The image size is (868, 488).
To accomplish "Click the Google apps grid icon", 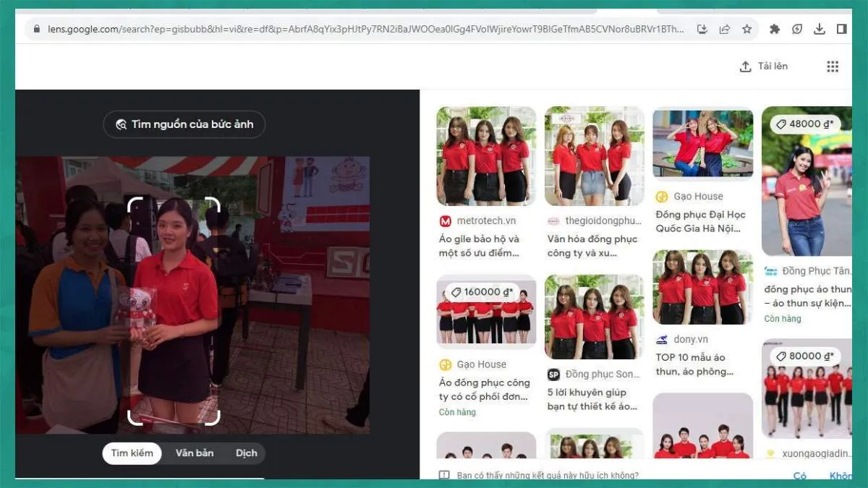I will click(833, 67).
